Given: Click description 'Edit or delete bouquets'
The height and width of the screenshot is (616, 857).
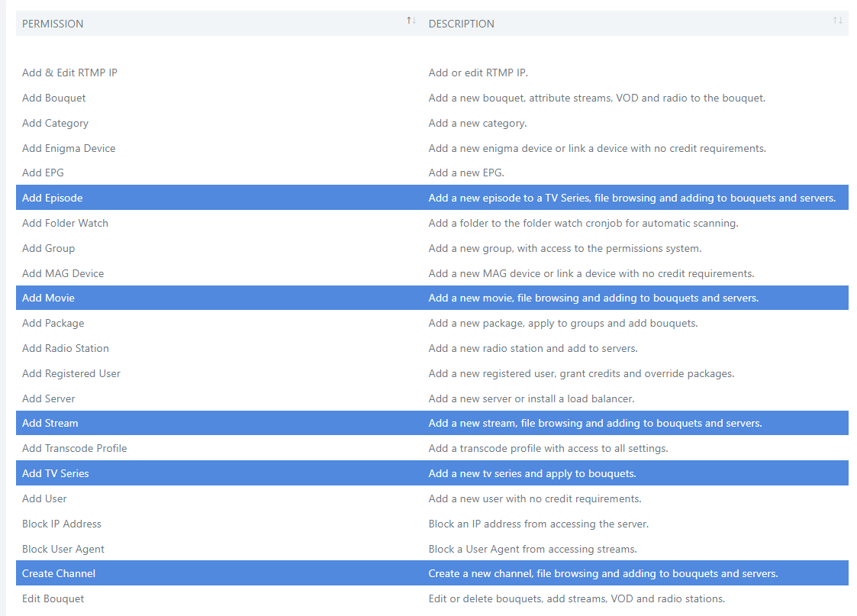Looking at the screenshot, I should tap(577, 598).
